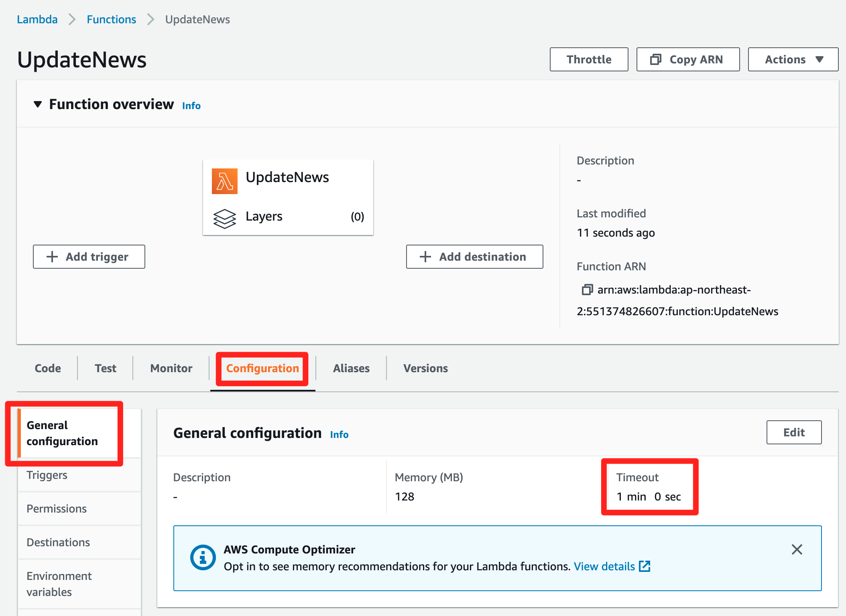Click the Timeout value '1 min 0 sec'
Viewport: 846px width, 616px height.
649,496
